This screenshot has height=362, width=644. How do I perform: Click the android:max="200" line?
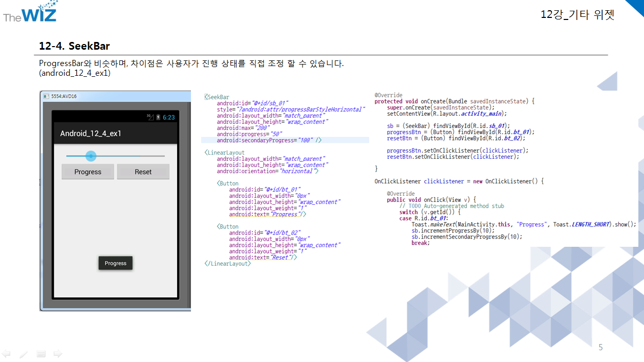[243, 127]
